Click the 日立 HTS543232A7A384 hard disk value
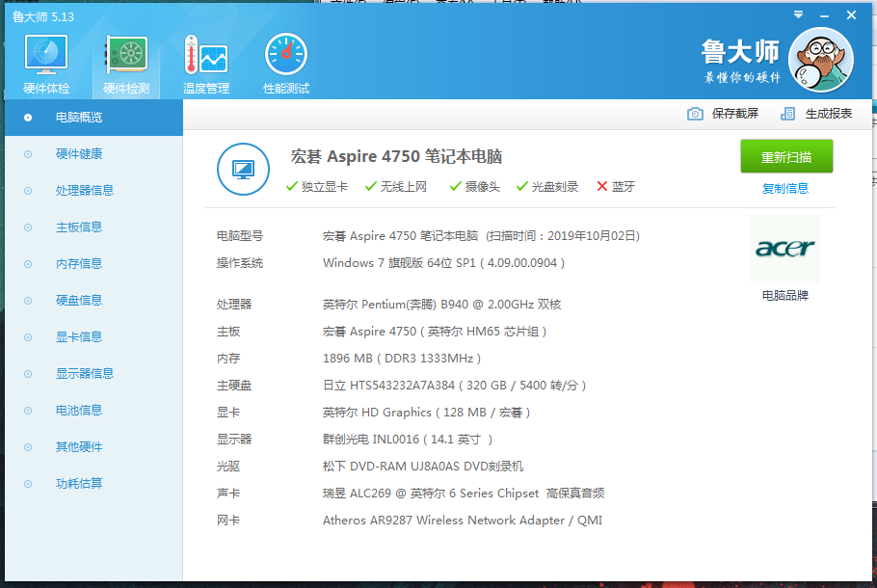 pyautogui.click(x=454, y=386)
